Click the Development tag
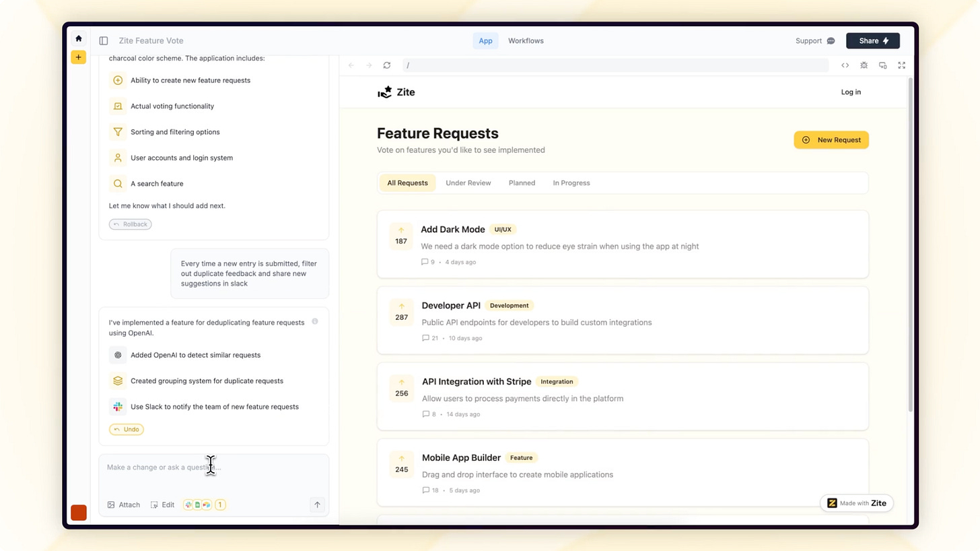980x551 pixels. [509, 306]
